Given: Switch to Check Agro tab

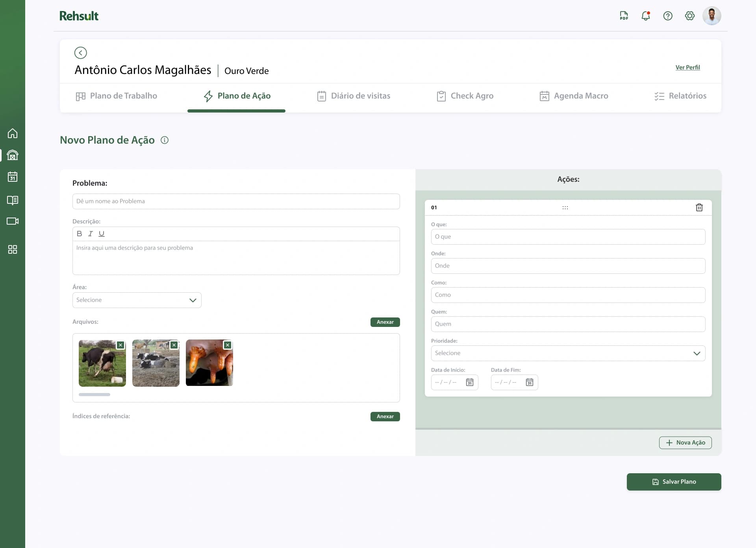Looking at the screenshot, I should 465,96.
